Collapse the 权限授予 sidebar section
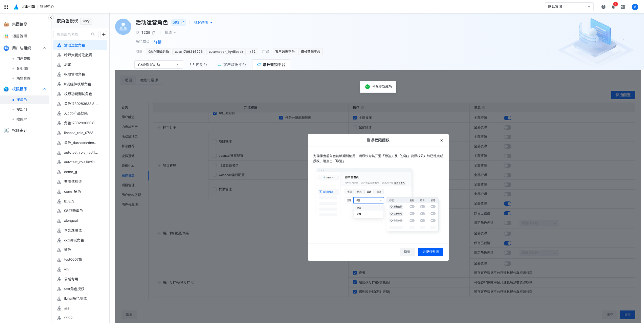The image size is (644, 323). coord(45,89)
